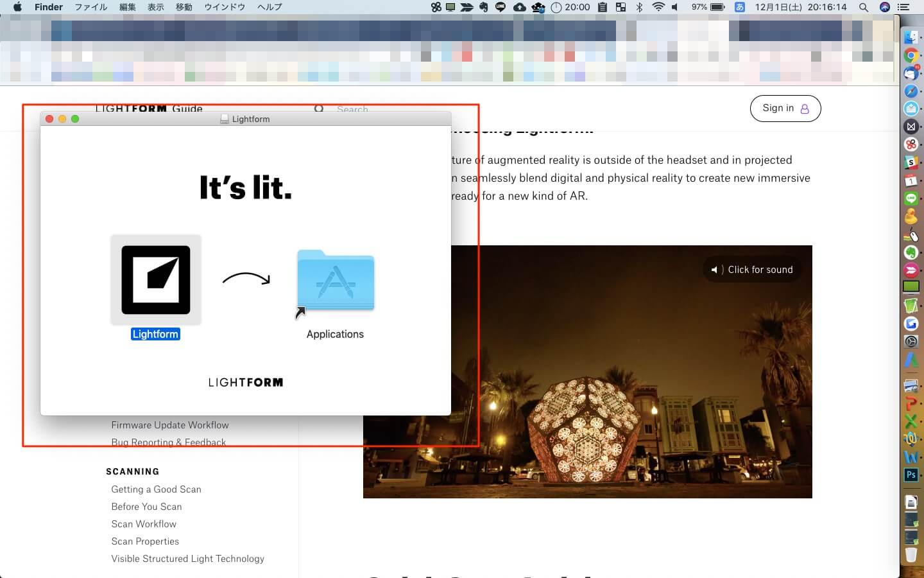Click the cloud upload menu bar icon

coord(520,7)
